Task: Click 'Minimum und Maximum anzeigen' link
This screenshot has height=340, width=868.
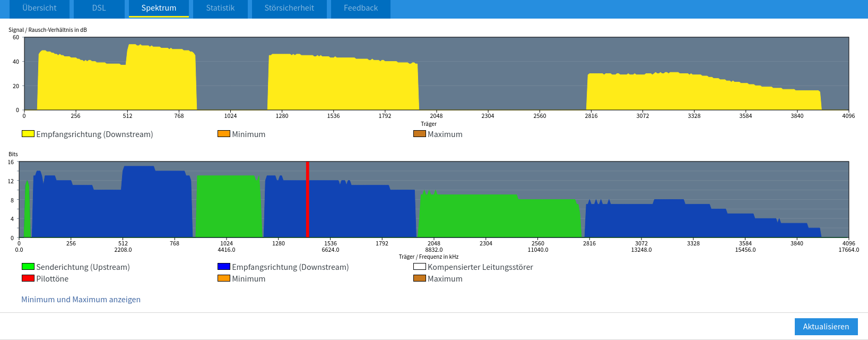Action: click(81, 300)
